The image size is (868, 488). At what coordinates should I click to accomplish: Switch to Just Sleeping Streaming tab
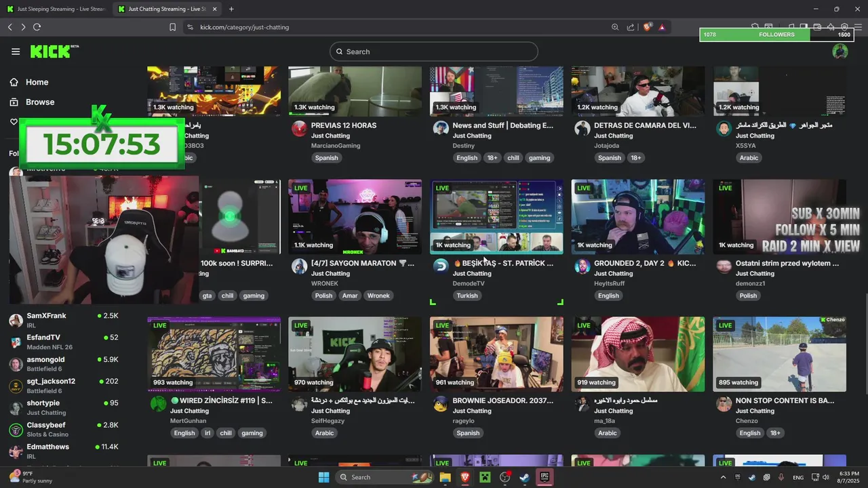coord(54,9)
